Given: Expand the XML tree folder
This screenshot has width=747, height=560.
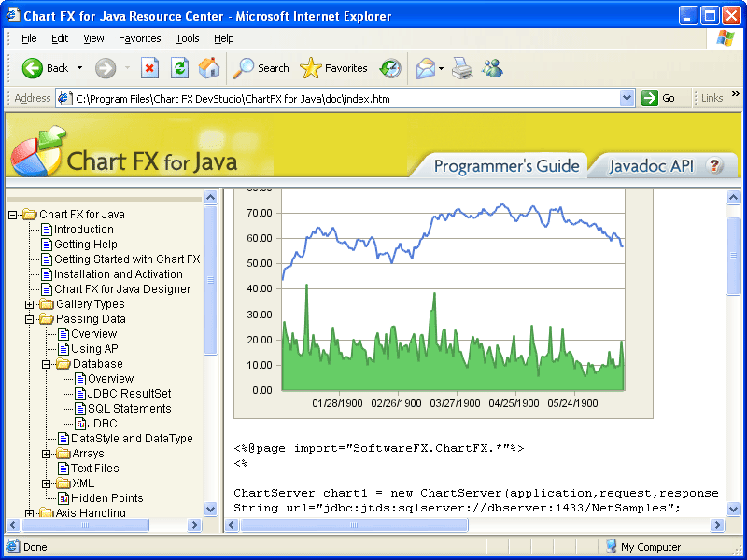Looking at the screenshot, I should 47,483.
